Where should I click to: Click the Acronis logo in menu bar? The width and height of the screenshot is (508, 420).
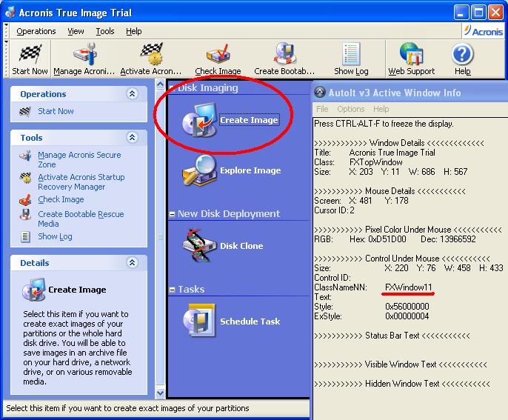pos(484,31)
